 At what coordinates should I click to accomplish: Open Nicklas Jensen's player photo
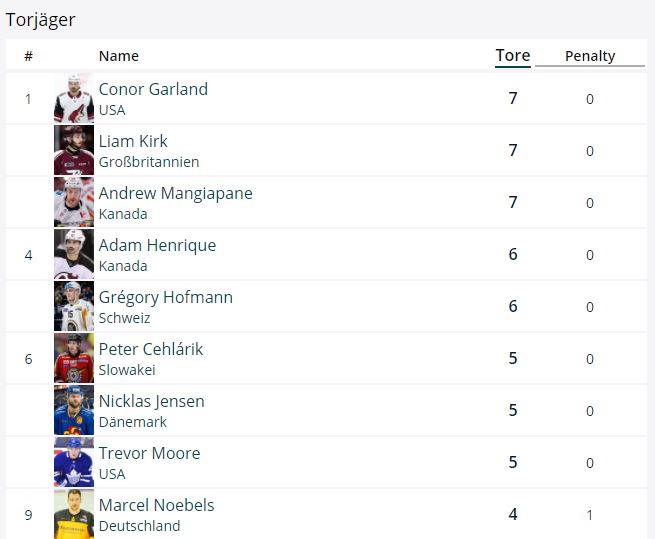pos(74,411)
